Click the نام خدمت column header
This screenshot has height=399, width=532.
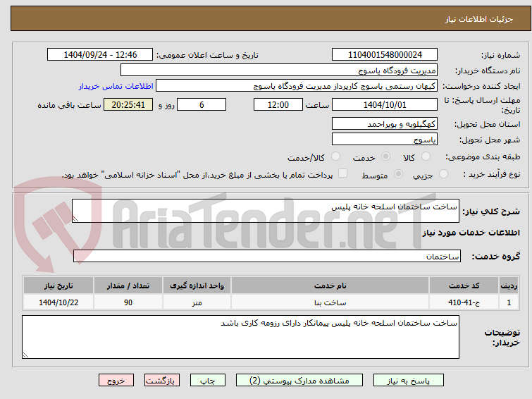[x=330, y=286]
